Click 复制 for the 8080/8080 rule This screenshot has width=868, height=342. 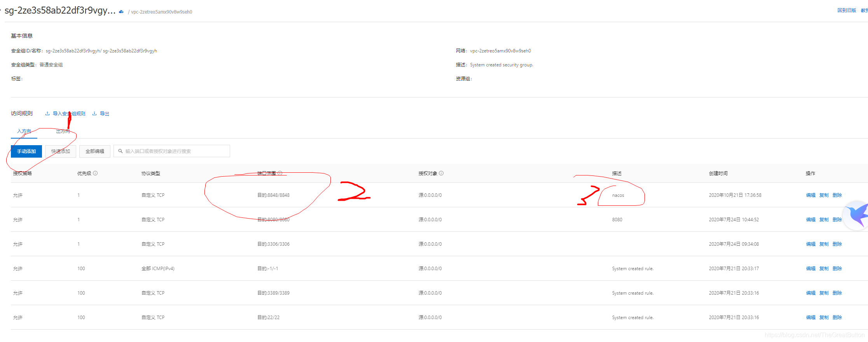[824, 220]
